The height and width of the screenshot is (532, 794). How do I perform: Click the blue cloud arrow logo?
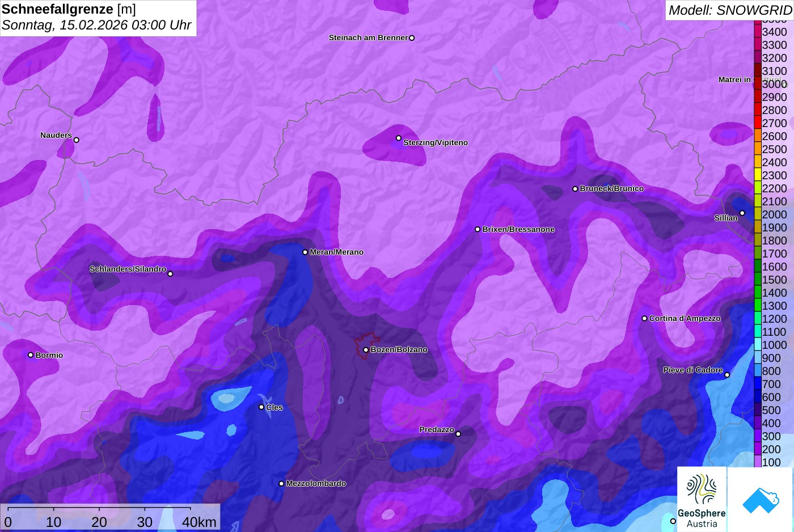click(x=761, y=500)
